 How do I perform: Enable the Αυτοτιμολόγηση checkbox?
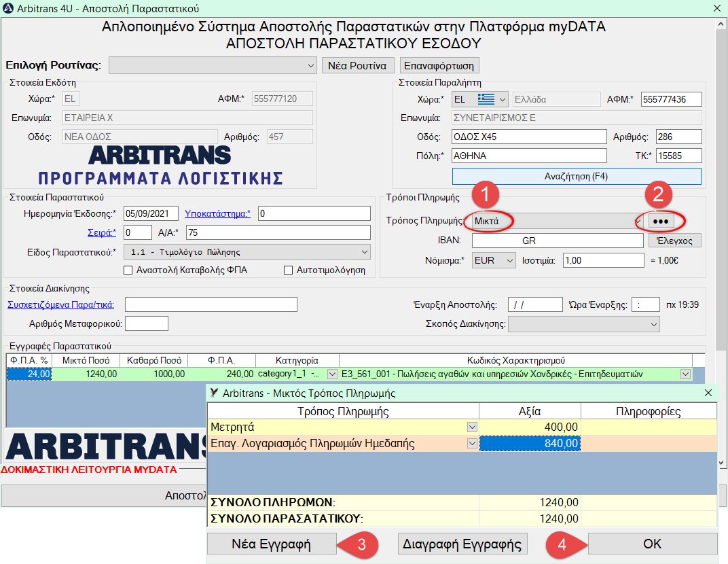pyautogui.click(x=289, y=270)
